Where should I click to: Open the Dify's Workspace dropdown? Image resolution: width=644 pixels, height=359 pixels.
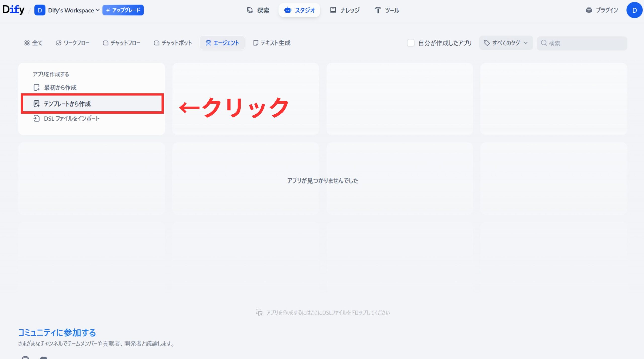[73, 10]
